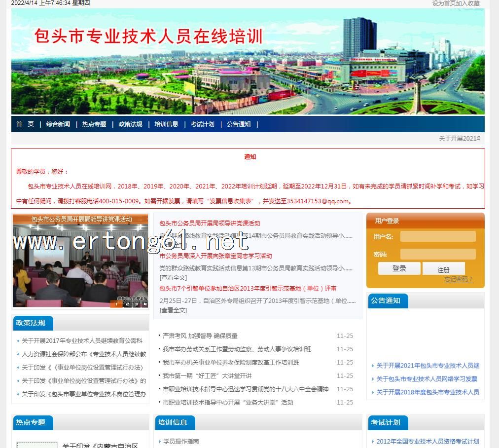
Task: Open the 学员操作指南 link under 培训信息
Action: pos(181,442)
